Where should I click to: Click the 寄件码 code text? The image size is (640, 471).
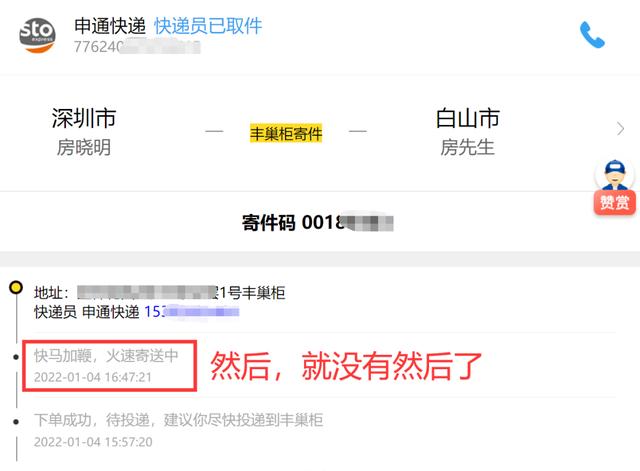coord(318,222)
